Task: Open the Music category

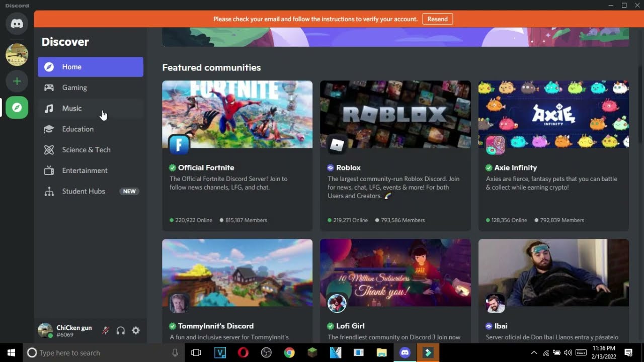Action: (91, 108)
